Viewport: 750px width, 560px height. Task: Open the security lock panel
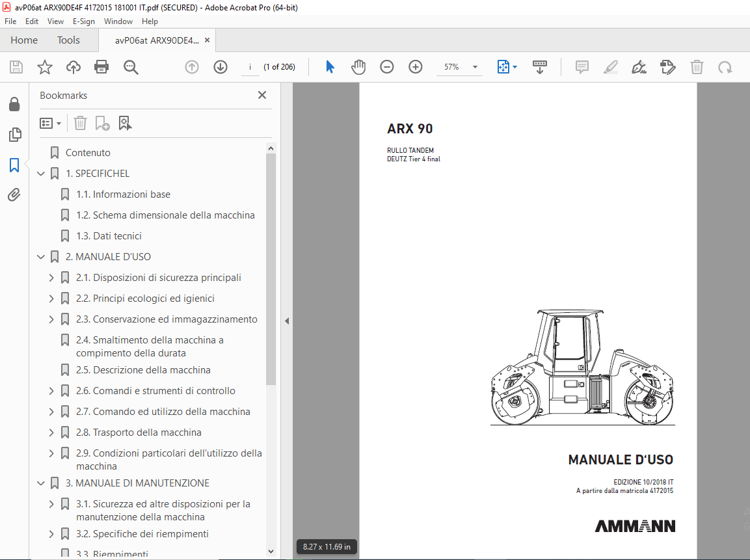click(14, 104)
